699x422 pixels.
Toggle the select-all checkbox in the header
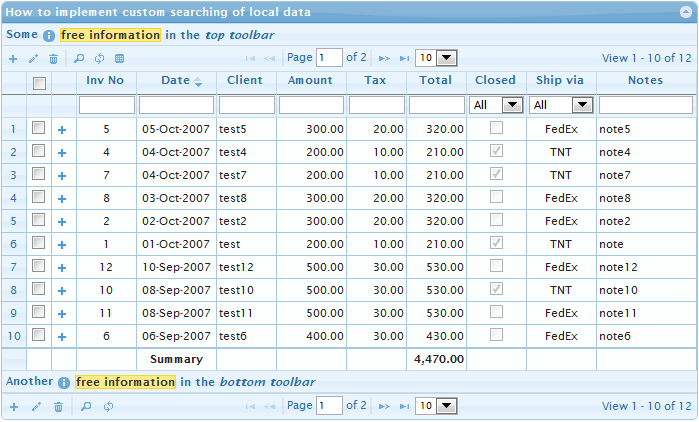tap(39, 83)
